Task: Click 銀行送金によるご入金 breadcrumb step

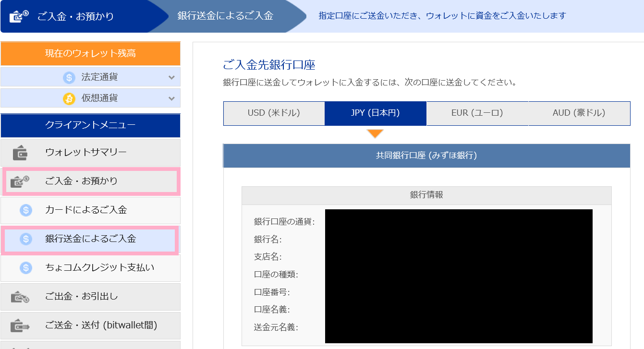Action: point(225,16)
